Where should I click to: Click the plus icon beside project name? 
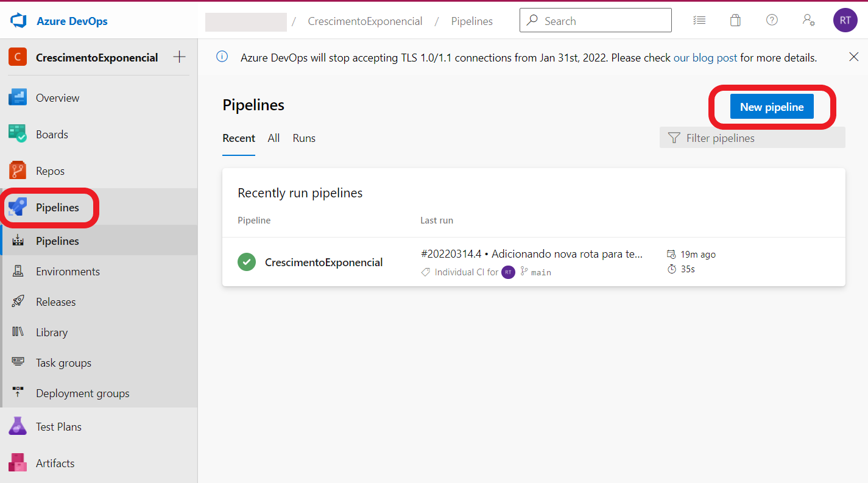pyautogui.click(x=179, y=57)
